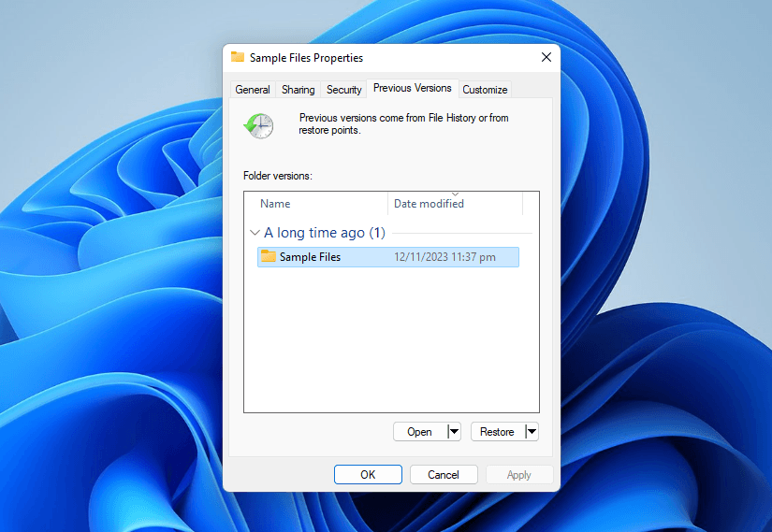Click the 'Sample Files Properties' window title

point(306,58)
